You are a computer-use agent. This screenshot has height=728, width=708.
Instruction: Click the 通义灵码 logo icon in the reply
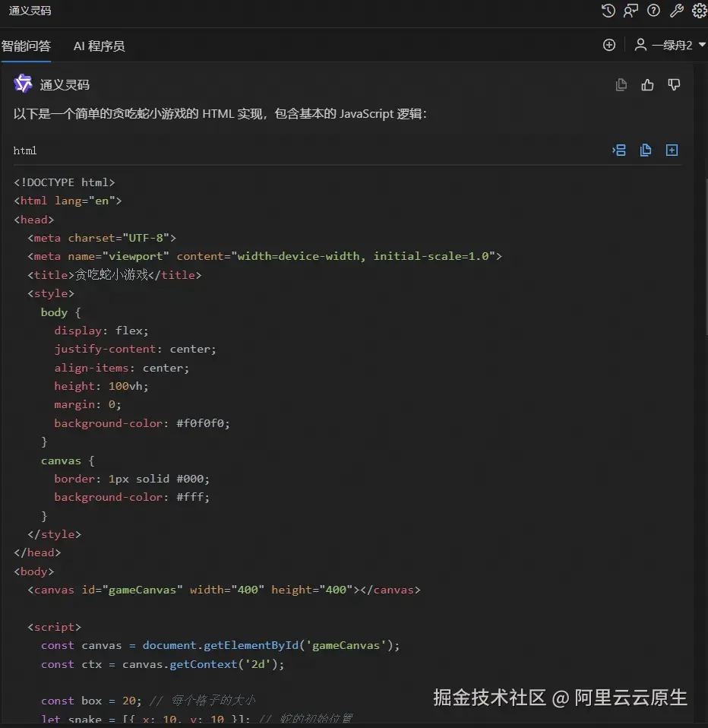tap(23, 84)
